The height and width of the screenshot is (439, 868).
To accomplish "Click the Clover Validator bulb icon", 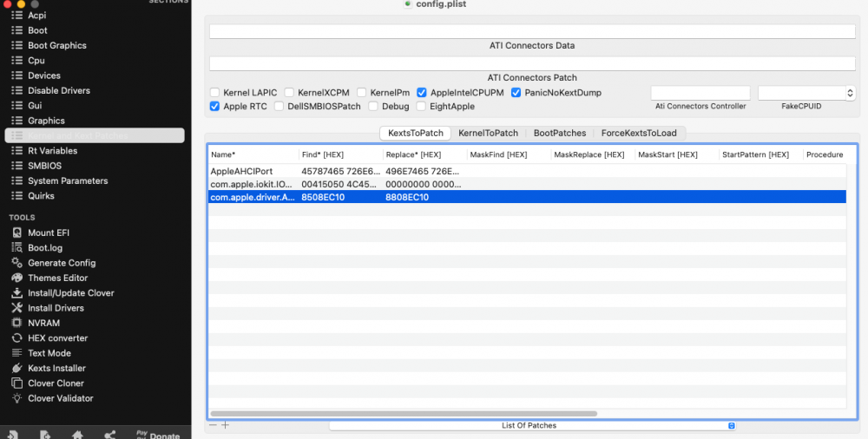I will [x=17, y=397].
